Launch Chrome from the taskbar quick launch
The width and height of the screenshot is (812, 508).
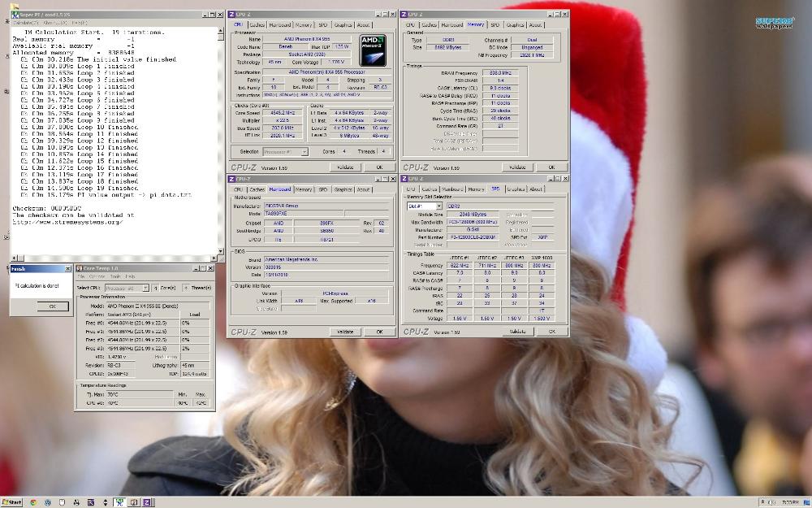pos(33,502)
